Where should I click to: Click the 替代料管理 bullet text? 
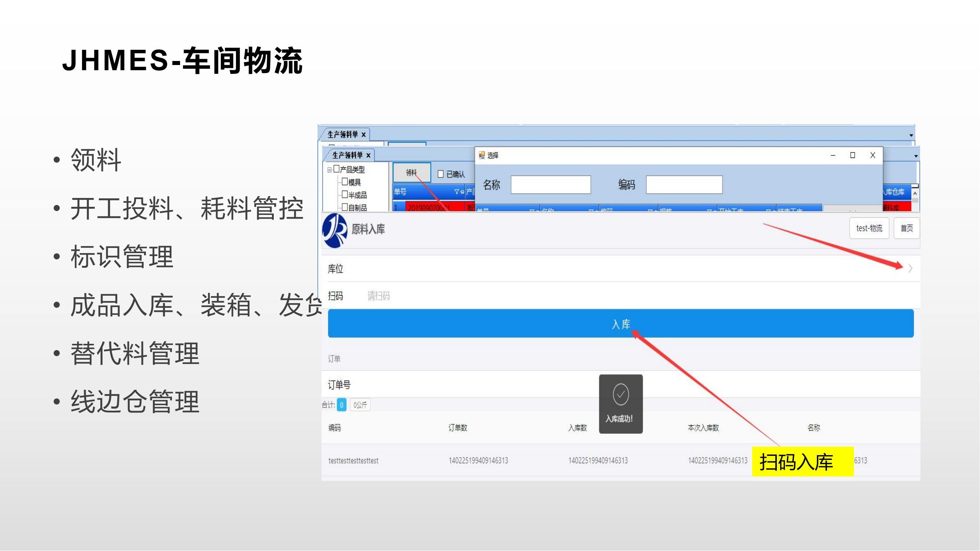coord(135,353)
